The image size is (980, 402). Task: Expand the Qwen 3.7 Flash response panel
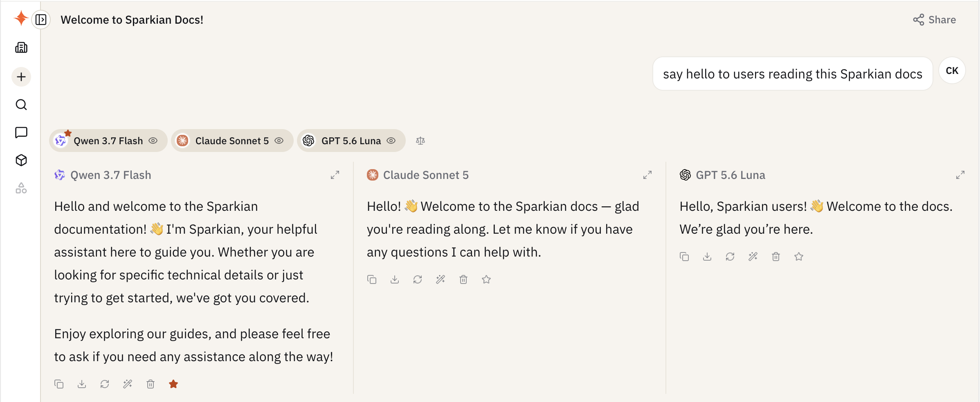pos(335,175)
